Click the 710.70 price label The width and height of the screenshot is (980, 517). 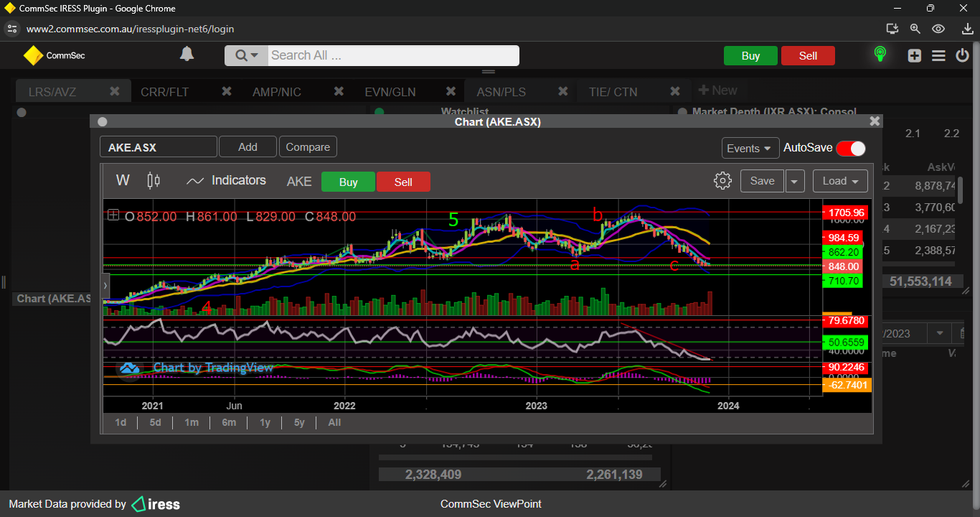[843, 281]
